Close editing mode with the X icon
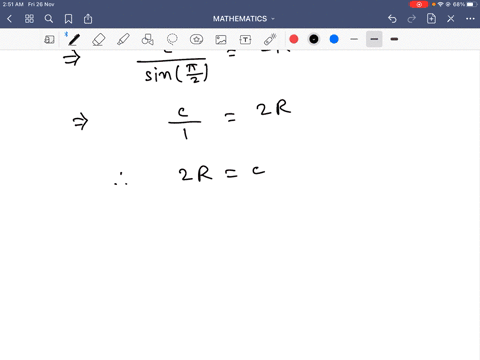 (x=451, y=19)
